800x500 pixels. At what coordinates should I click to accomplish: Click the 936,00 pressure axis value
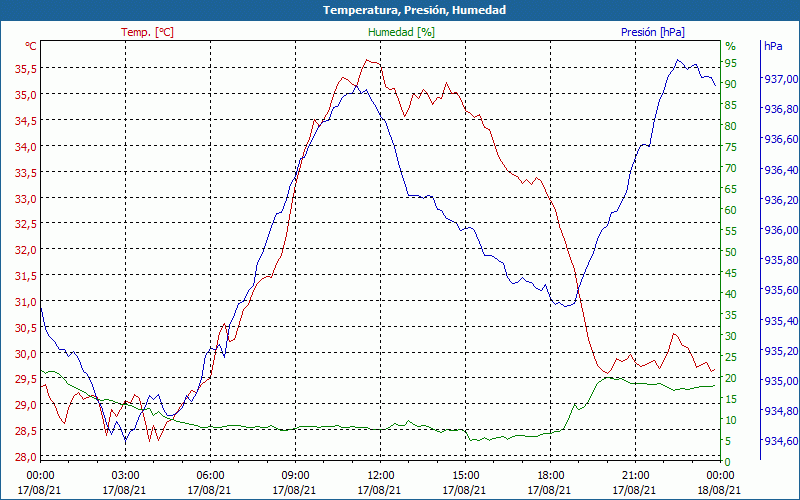(781, 230)
